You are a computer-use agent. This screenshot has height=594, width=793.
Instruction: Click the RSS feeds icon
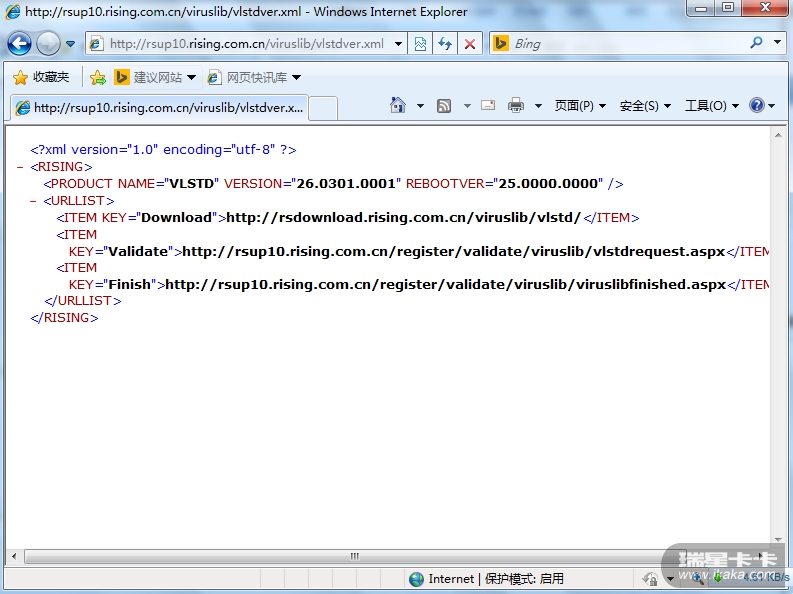(x=444, y=106)
